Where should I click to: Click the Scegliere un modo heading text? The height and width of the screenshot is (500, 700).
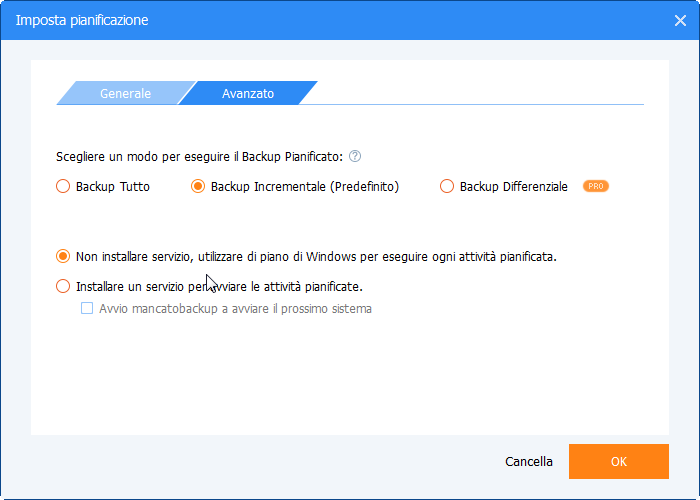click(x=200, y=156)
